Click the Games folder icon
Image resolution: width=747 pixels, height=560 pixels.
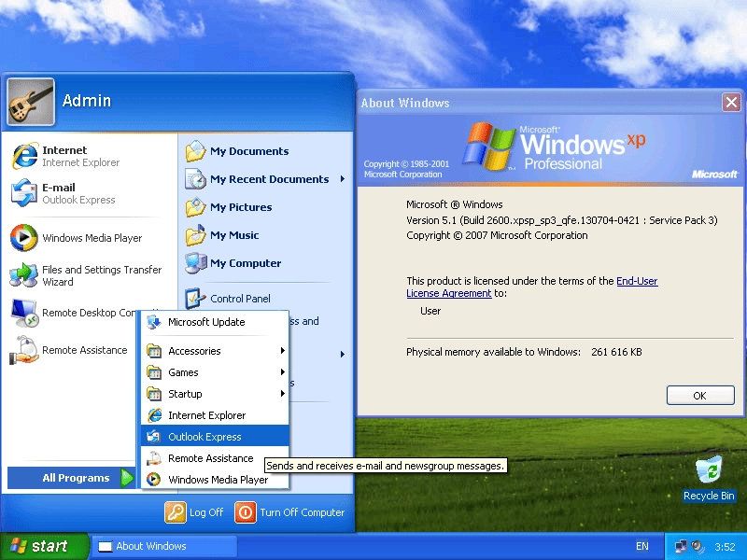154,372
